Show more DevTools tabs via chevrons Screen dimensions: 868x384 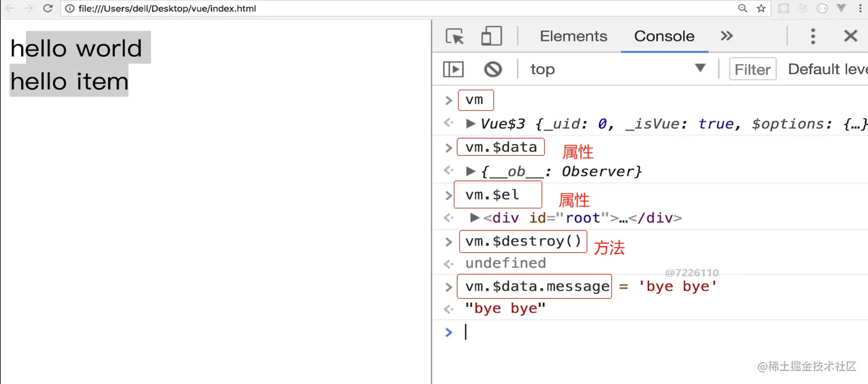(x=727, y=36)
